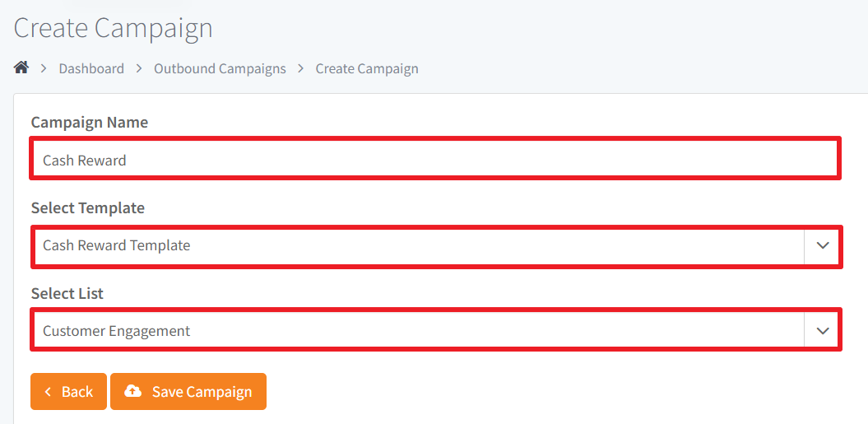Open Outbound Campaigns breadcrumb link

(x=220, y=68)
